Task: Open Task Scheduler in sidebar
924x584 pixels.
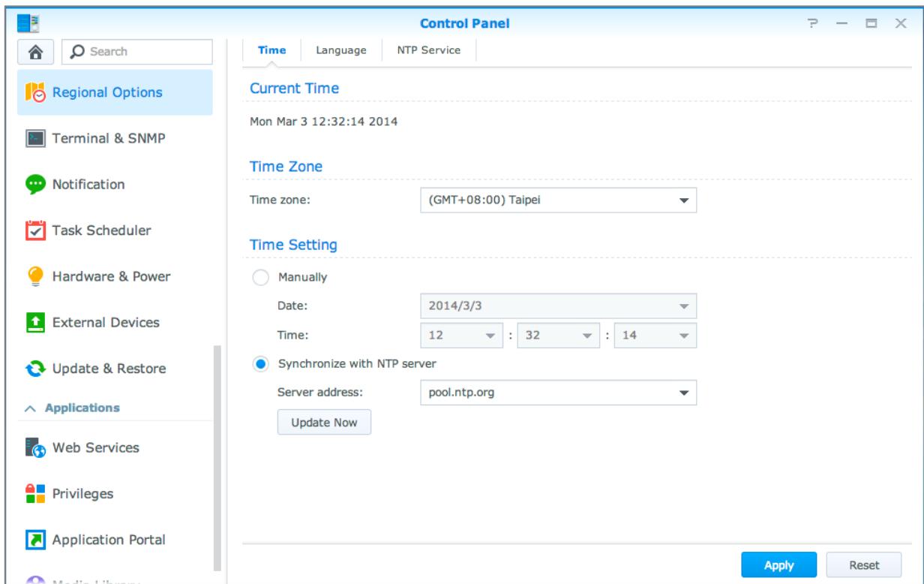Action: point(115,230)
